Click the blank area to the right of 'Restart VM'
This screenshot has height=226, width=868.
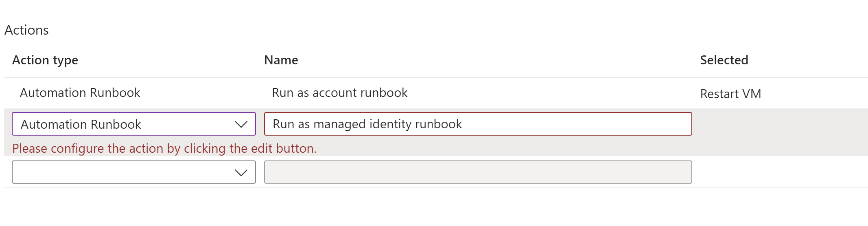(x=814, y=94)
